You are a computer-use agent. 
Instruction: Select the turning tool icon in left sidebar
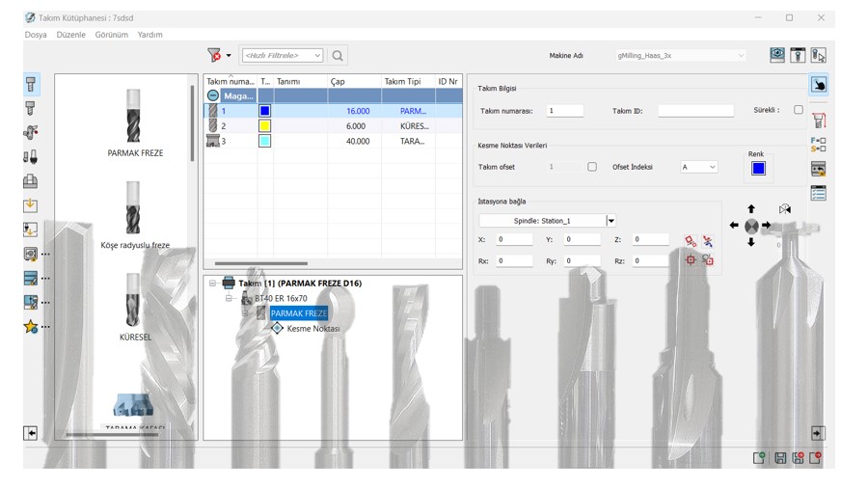click(31, 132)
